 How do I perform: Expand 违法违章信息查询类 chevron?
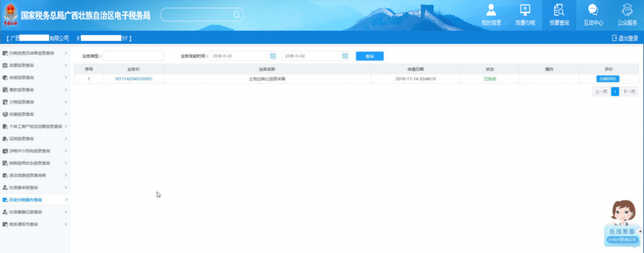pyautogui.click(x=66, y=175)
